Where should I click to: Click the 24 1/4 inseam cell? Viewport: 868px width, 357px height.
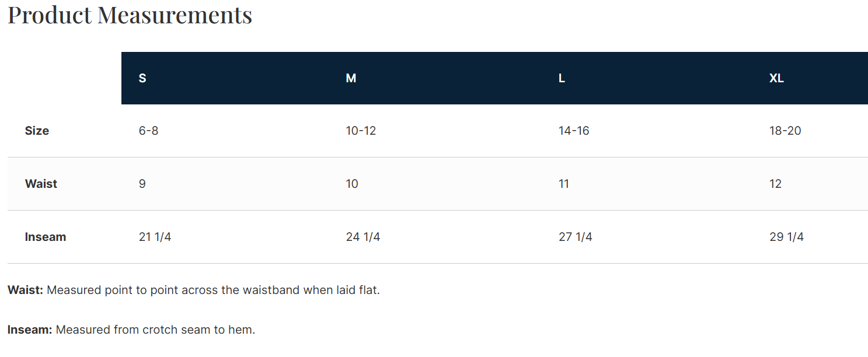pos(363,237)
